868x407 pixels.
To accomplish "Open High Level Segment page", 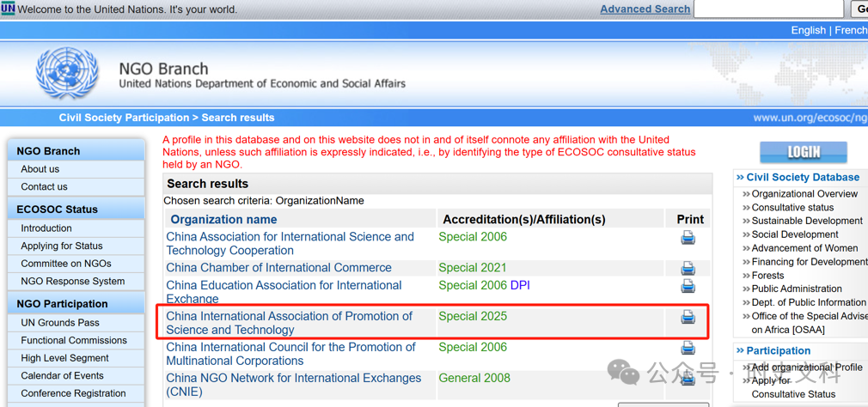I will (x=64, y=358).
